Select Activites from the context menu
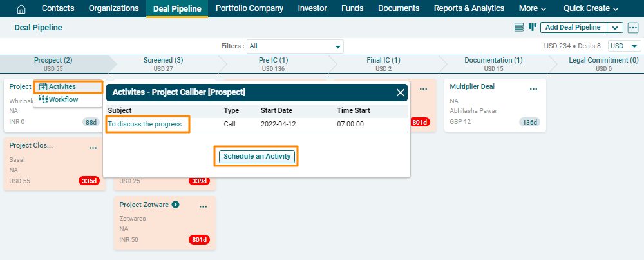Screen dimensions: 644x260 62,86
